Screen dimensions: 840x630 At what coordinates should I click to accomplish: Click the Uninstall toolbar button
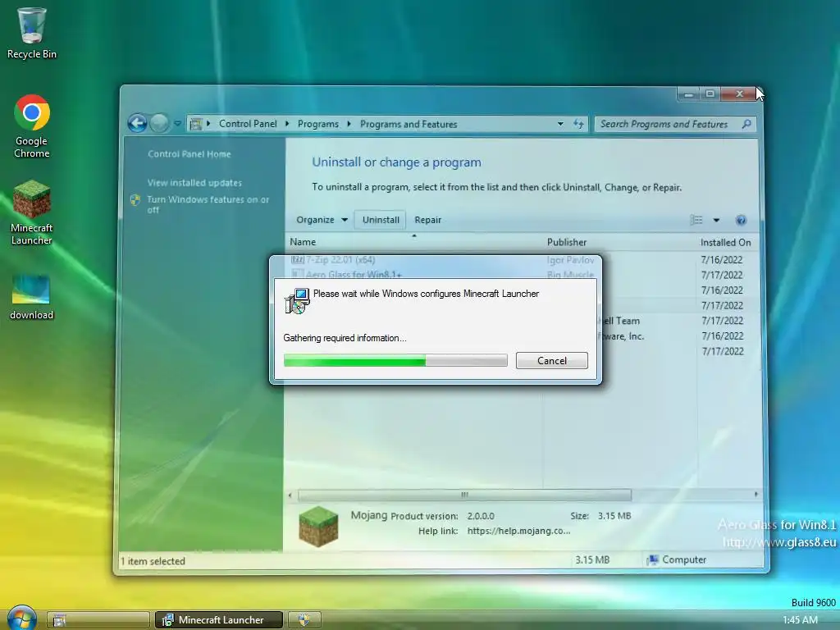click(381, 220)
